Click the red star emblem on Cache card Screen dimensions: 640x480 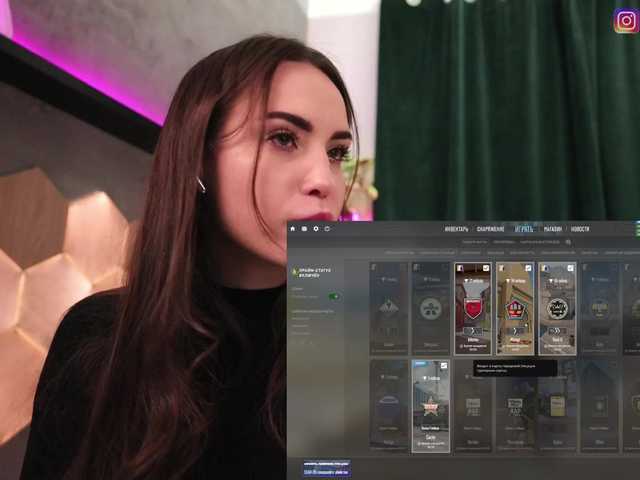pos(431,407)
